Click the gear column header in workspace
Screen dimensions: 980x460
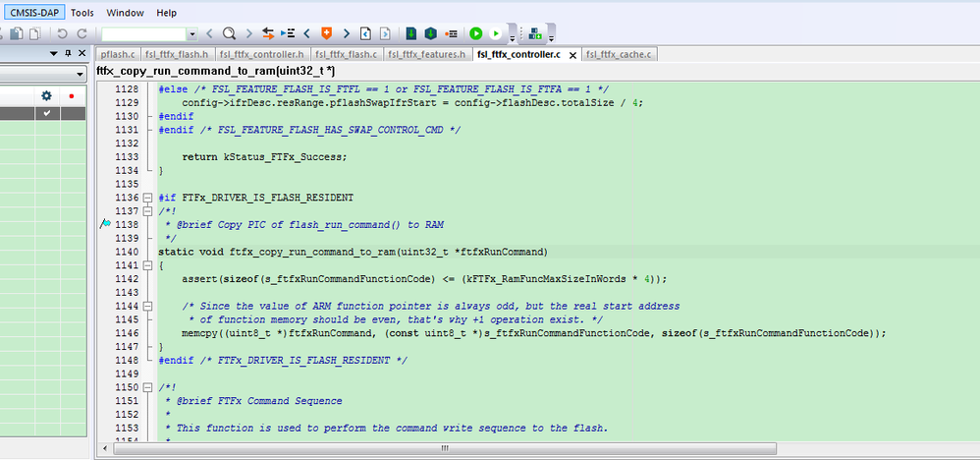pyautogui.click(x=47, y=95)
